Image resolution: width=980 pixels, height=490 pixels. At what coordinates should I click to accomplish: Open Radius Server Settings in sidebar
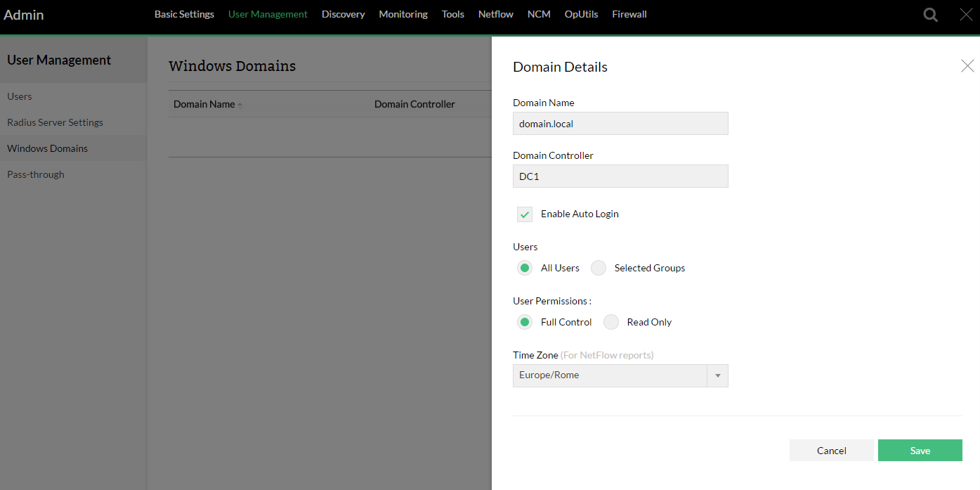(x=55, y=122)
